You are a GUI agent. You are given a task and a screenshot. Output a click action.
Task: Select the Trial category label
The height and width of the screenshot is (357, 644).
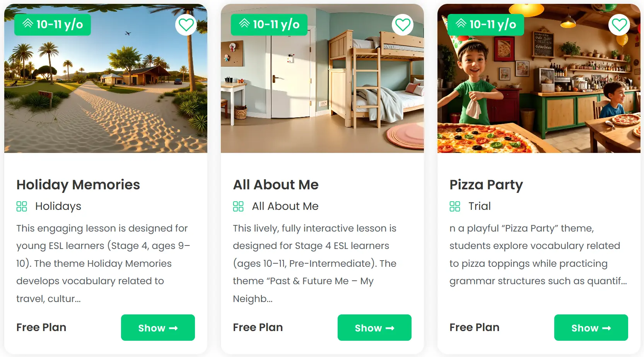pos(480,206)
